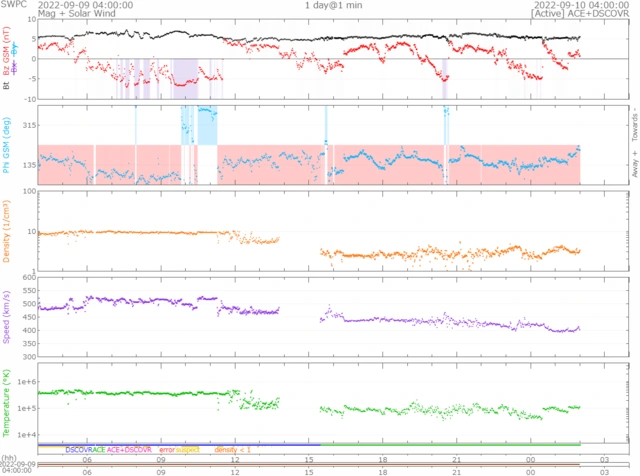Click the SWPC label in top-left corner

click(14, 5)
